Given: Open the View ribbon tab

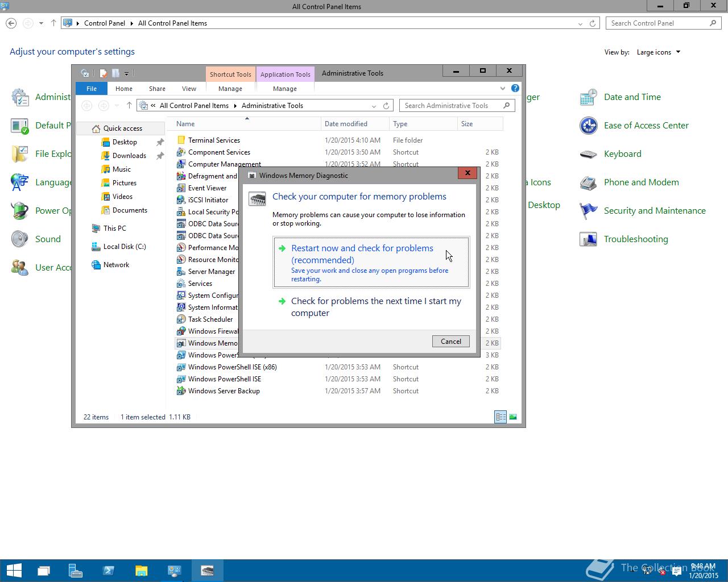Looking at the screenshot, I should tap(189, 89).
